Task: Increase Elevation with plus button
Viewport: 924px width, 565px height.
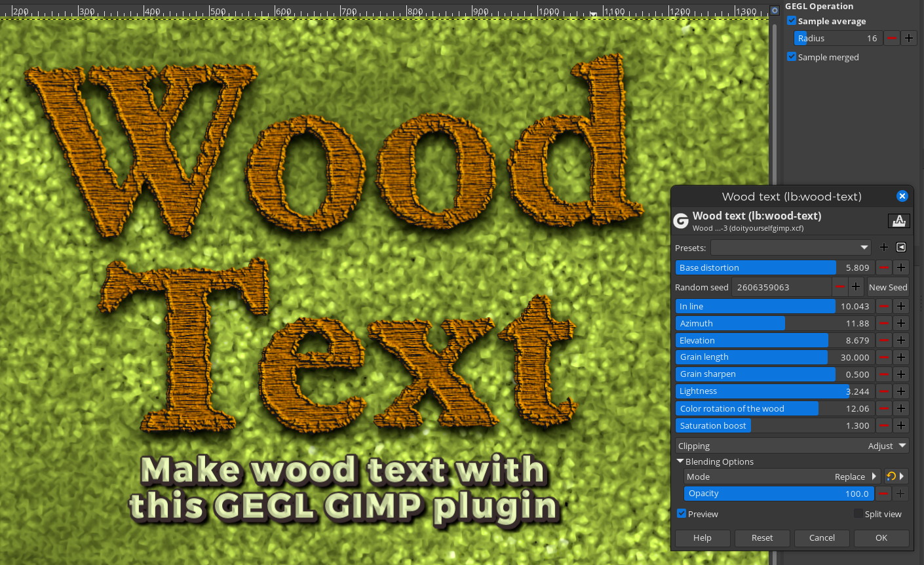Action: pyautogui.click(x=901, y=340)
